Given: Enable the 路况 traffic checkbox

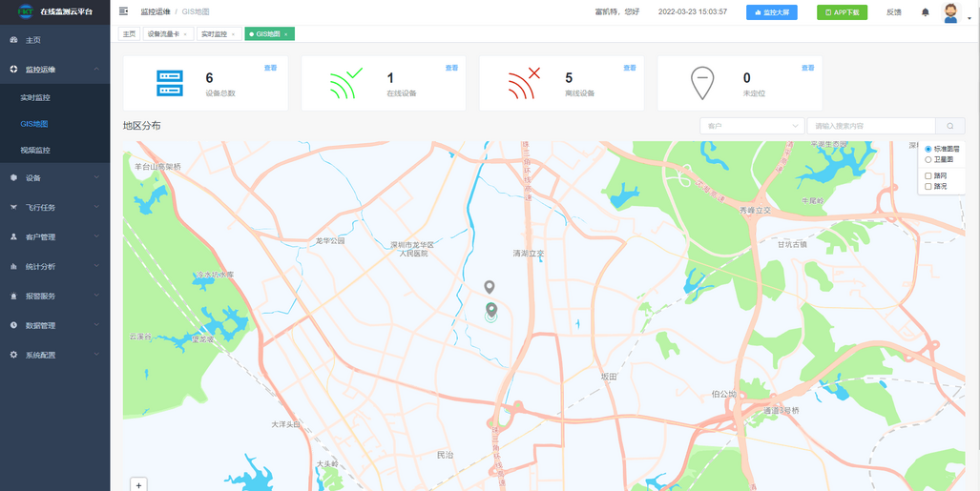Looking at the screenshot, I should [x=928, y=186].
